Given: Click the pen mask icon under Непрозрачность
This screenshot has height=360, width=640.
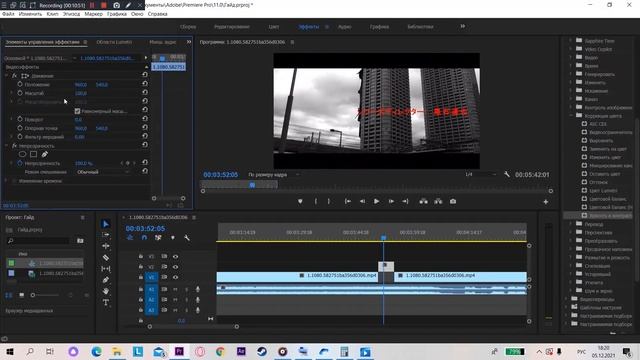Looking at the screenshot, I should 44,154.
